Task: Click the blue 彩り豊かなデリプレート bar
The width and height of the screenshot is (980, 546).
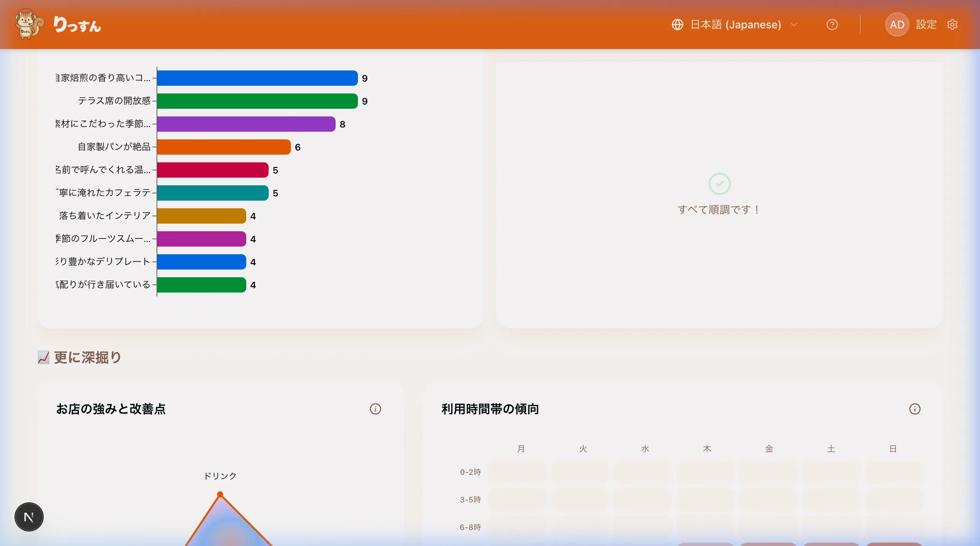Action: pyautogui.click(x=202, y=262)
